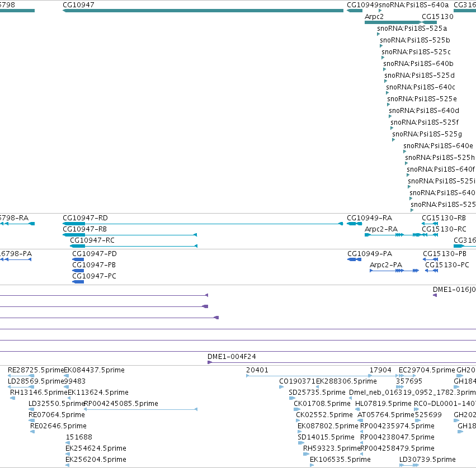The height and width of the screenshot is (468, 476).
Task: Click snoRNA:Psi18S-640c label
Action: pos(421,87)
